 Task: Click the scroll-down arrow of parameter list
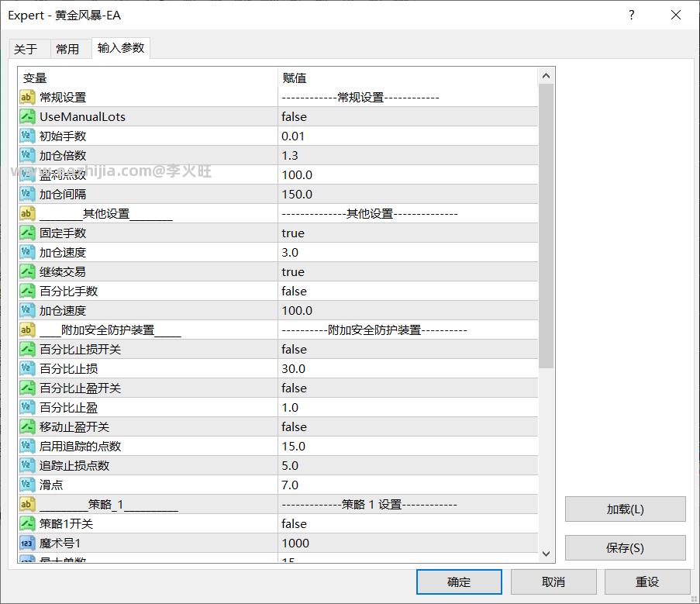click(x=546, y=554)
